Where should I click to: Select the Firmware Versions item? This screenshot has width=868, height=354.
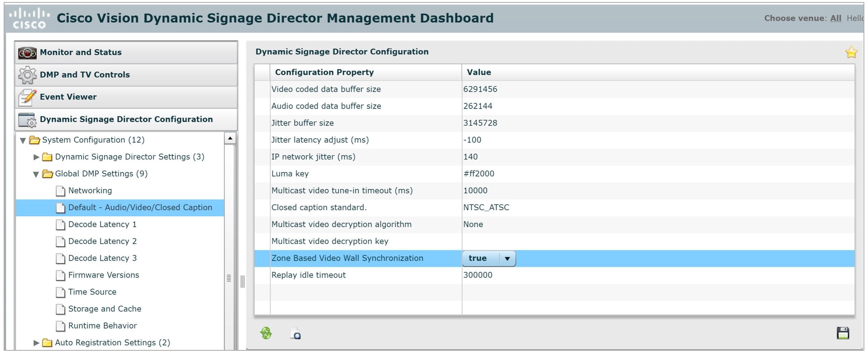(104, 275)
